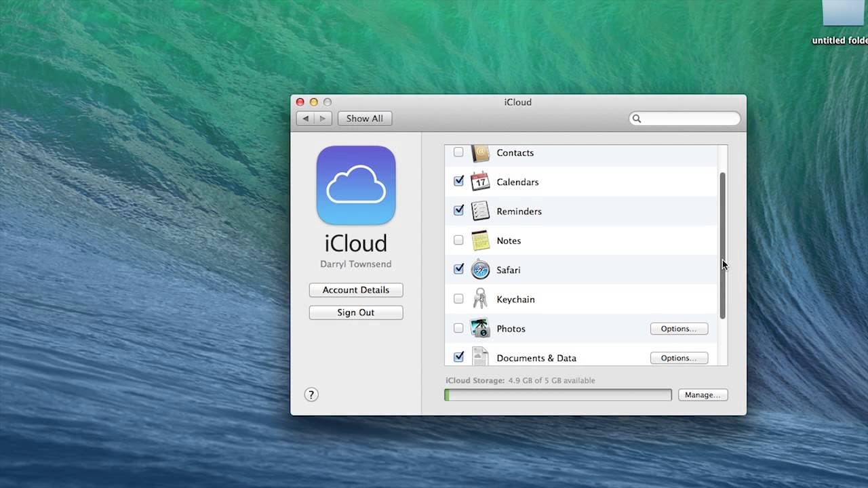Select the Calendars label in the list
This screenshot has width=868, height=488.
click(x=517, y=182)
